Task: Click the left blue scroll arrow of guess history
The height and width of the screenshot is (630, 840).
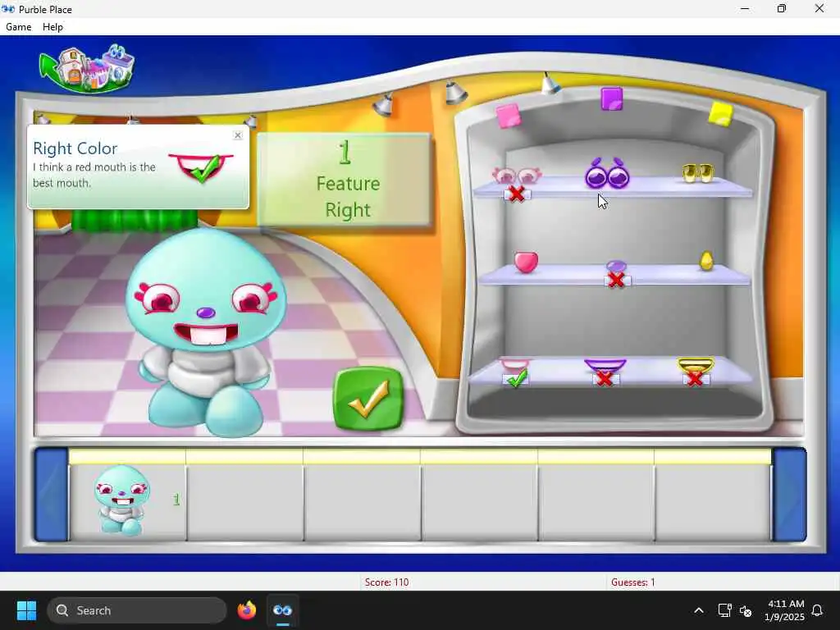Action: tap(52, 495)
